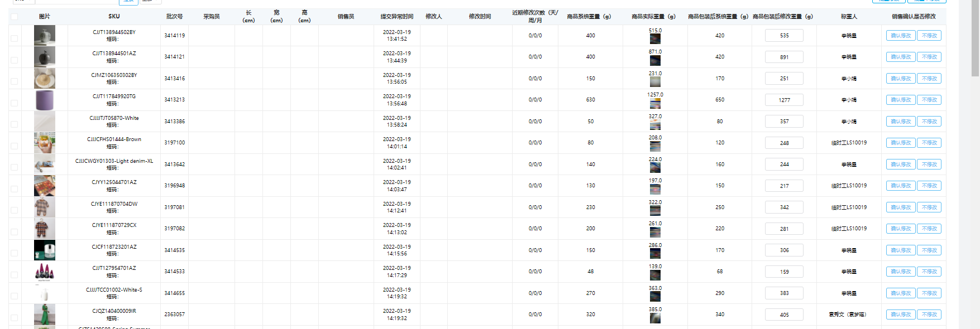Open product image of CJCF118723201AZ
The image size is (980, 329).
[x=45, y=250]
